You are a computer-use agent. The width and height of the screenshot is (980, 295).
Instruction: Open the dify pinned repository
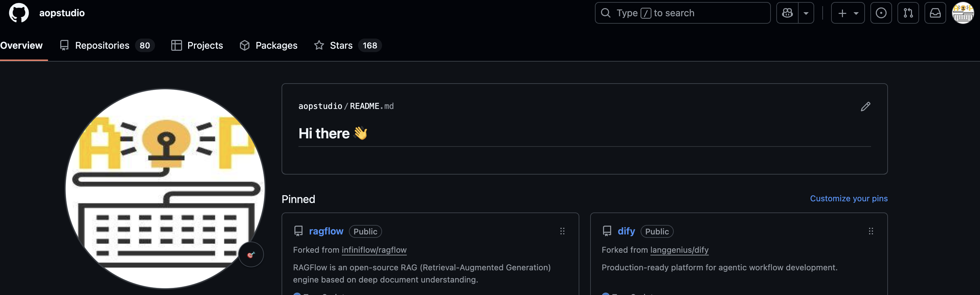626,231
